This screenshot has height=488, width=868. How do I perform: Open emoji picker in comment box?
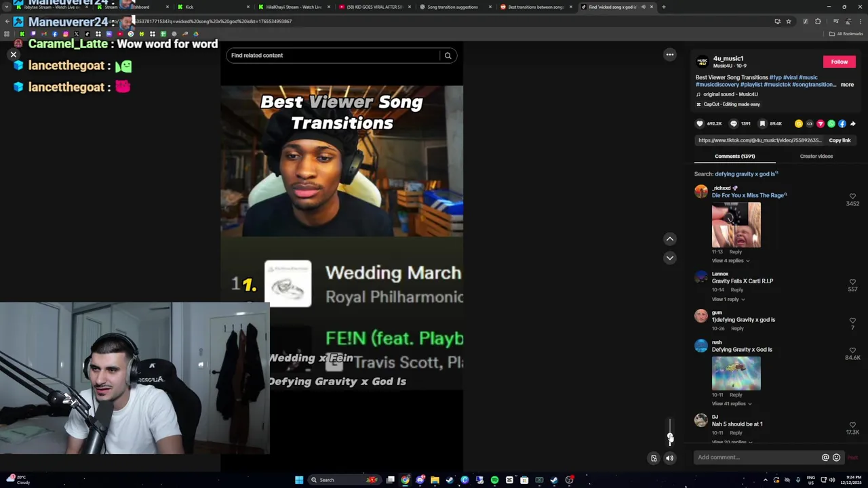click(x=836, y=457)
